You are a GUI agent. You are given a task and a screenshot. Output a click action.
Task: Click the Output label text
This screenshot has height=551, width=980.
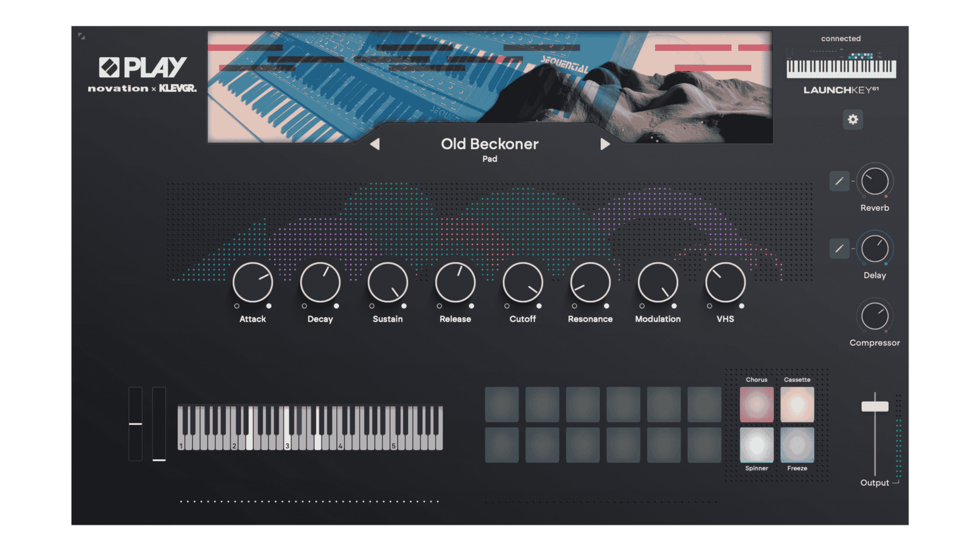click(x=875, y=483)
